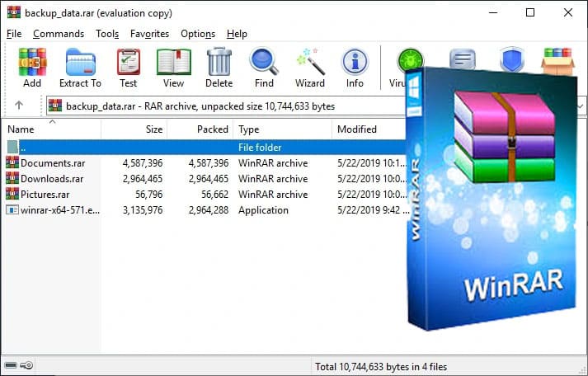Select the Downloads.rar file name
Viewport: 588px width, 376px height.
(x=52, y=179)
